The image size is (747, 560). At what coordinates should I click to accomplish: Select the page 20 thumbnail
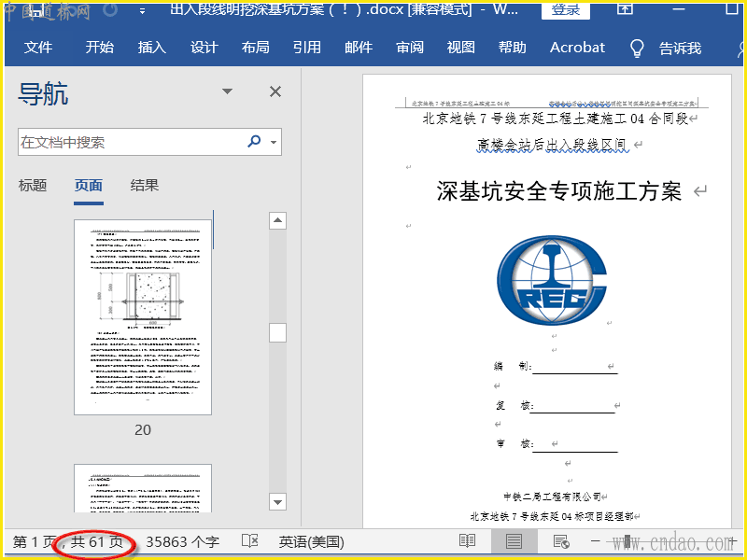[143, 317]
